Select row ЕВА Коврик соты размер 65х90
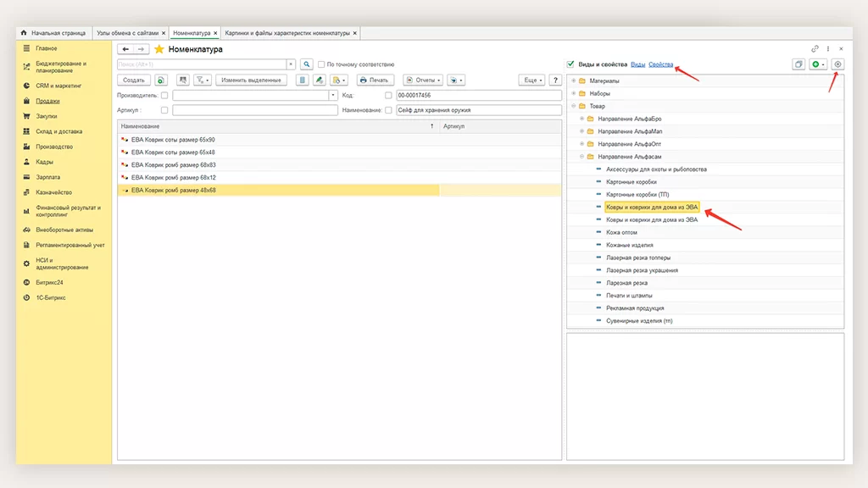The height and width of the screenshot is (488, 868). coord(173,139)
